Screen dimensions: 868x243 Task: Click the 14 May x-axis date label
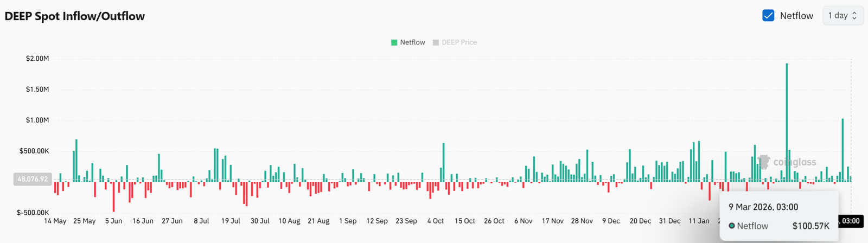[55, 221]
